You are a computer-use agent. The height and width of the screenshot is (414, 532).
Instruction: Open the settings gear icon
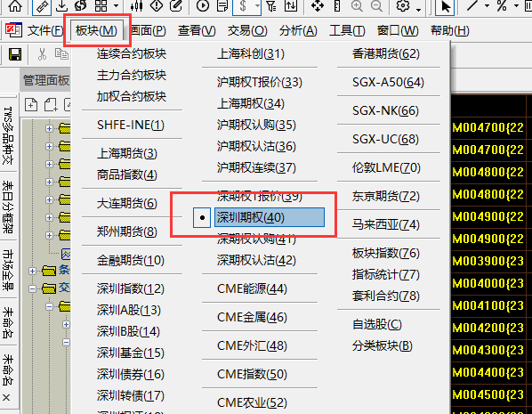(x=403, y=5)
